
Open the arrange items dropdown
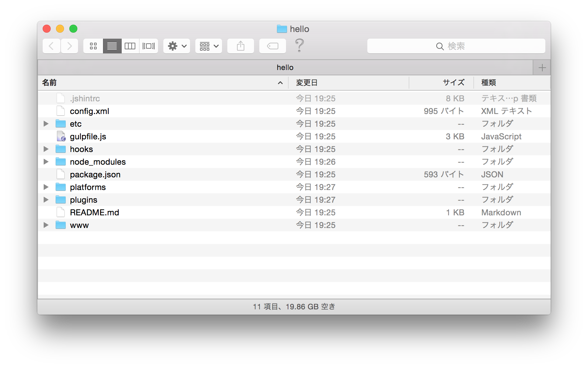pyautogui.click(x=209, y=46)
